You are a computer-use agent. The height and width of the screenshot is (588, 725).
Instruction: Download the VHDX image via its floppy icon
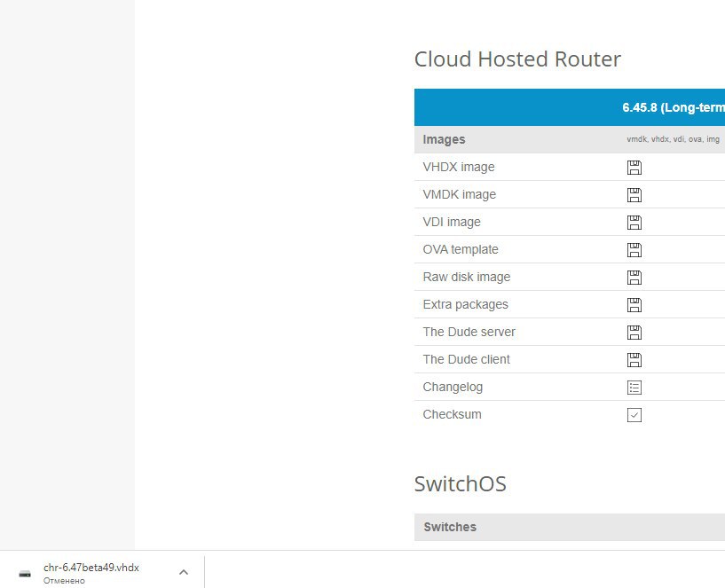pyautogui.click(x=634, y=168)
